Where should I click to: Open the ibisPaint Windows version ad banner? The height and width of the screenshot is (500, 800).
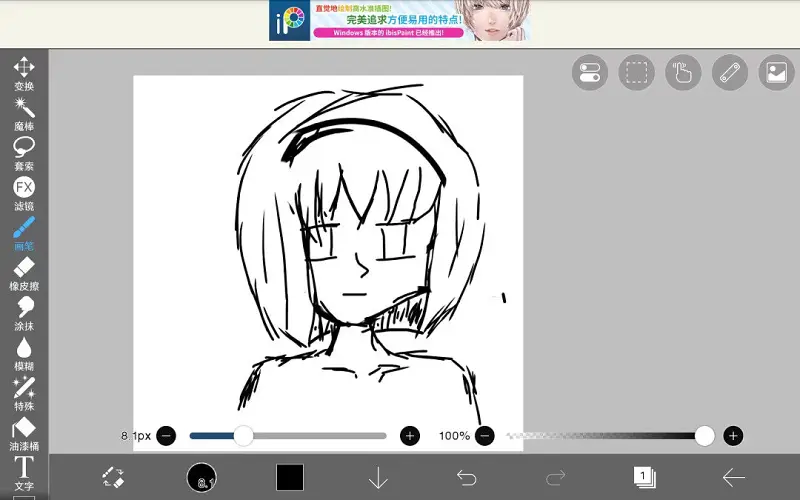pyautogui.click(x=400, y=20)
